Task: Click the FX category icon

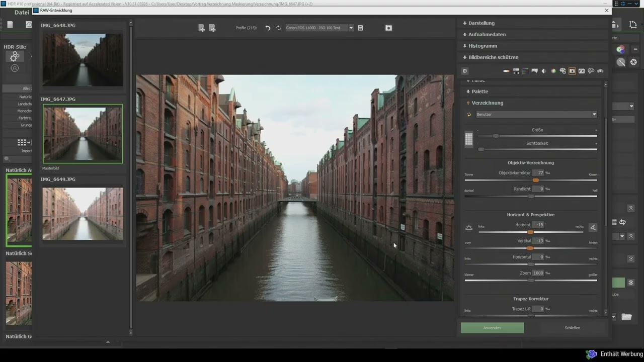Action: click(582, 71)
